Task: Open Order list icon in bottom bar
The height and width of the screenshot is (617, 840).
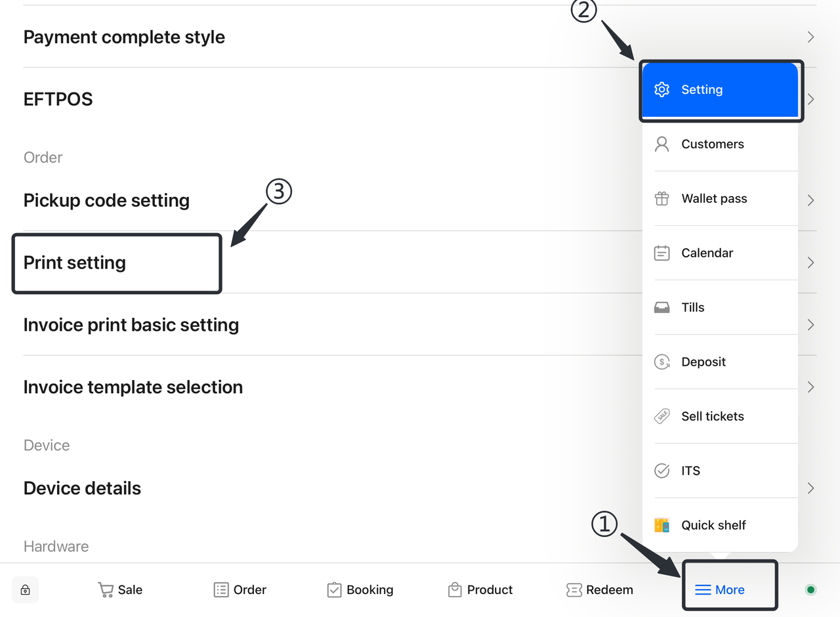Action: coord(221,589)
